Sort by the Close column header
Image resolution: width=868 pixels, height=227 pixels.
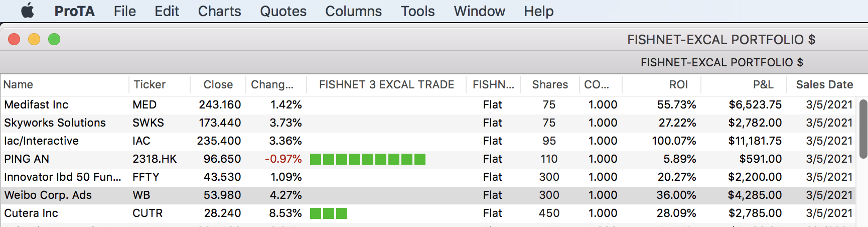[x=218, y=84]
